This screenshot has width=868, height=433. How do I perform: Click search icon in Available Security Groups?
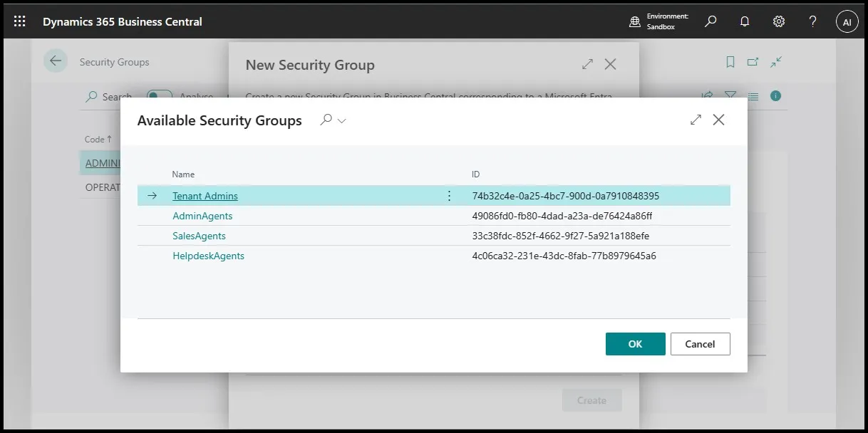326,120
